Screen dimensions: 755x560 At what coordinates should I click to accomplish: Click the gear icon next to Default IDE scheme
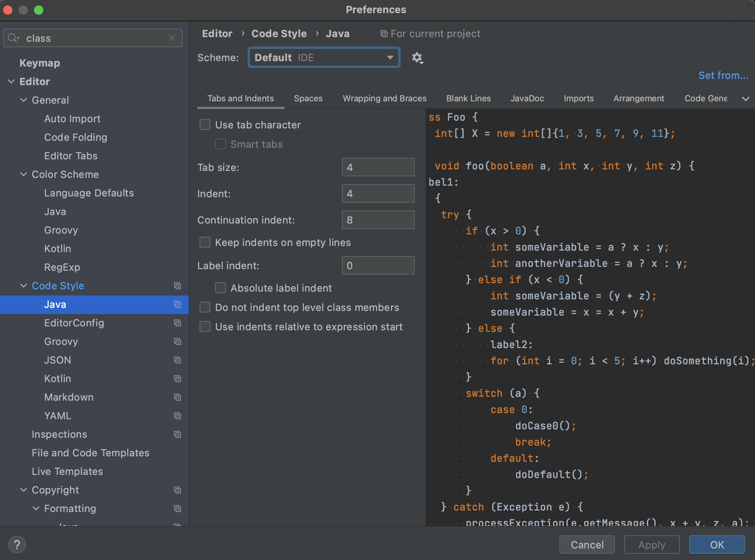click(417, 57)
